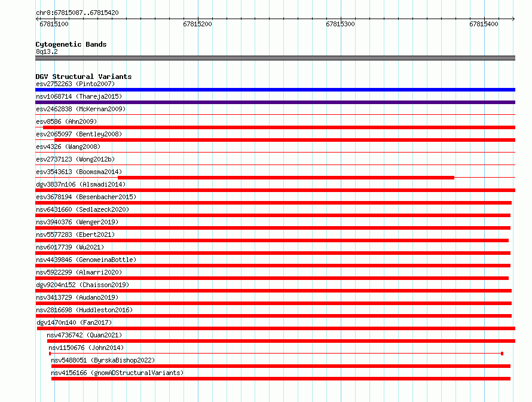The image size is (532, 402).
Task: Click dgv3837n106 (Alsmadi2014) label
Action: (81, 184)
